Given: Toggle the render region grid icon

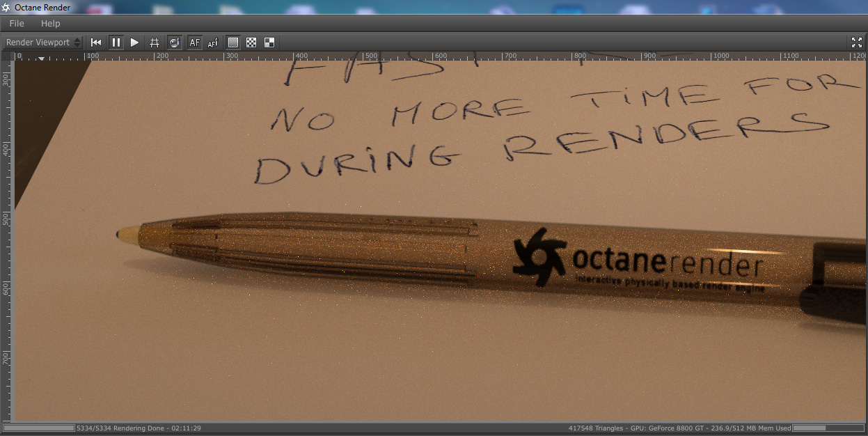Looking at the screenshot, I should coord(155,42).
